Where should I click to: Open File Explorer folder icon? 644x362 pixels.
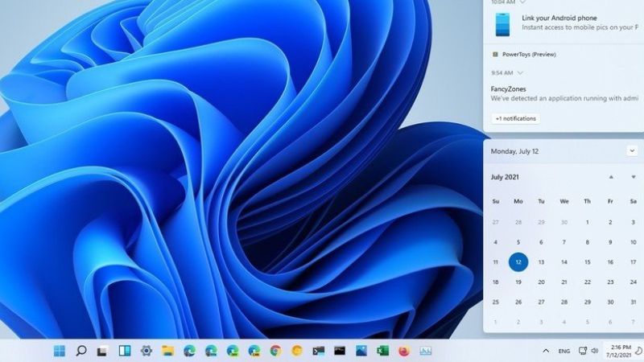(168, 351)
